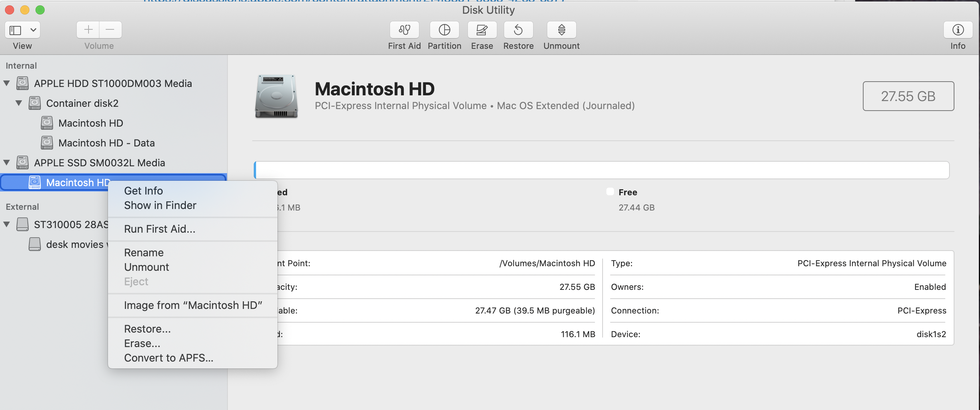This screenshot has height=410, width=980.
Task: Select Macintosh HD - Data volume
Action: [x=113, y=143]
